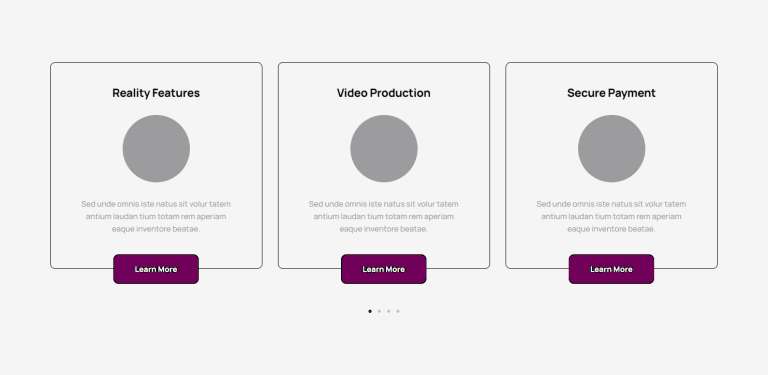Click Learn More under Secure Payment
768x375 pixels.
coord(611,269)
